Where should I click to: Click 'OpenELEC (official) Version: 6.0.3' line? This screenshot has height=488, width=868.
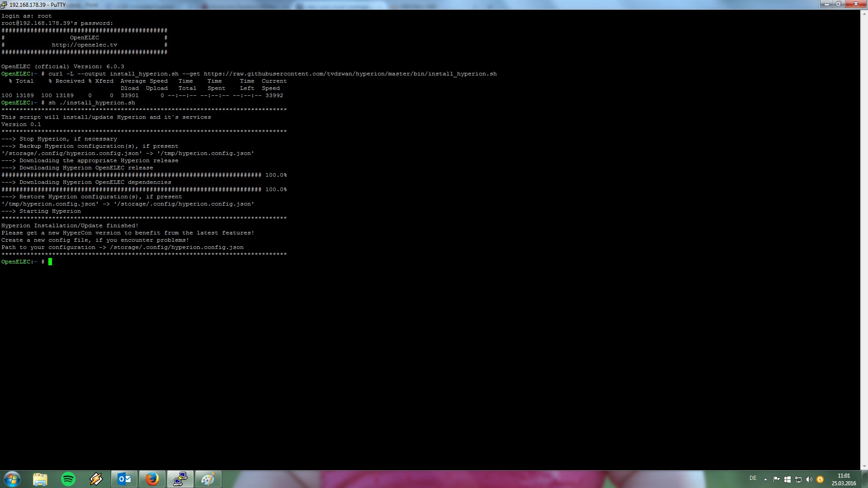(63, 66)
